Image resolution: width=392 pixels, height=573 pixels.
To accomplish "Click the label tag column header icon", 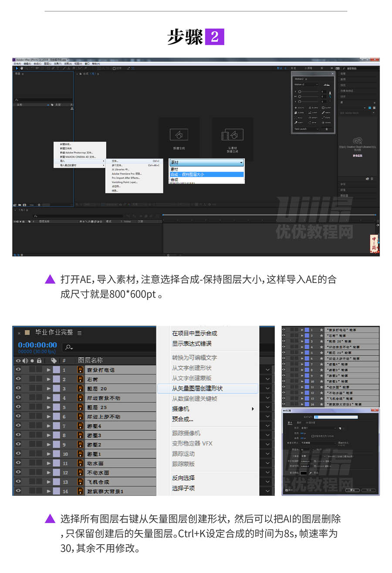I will coord(54,361).
